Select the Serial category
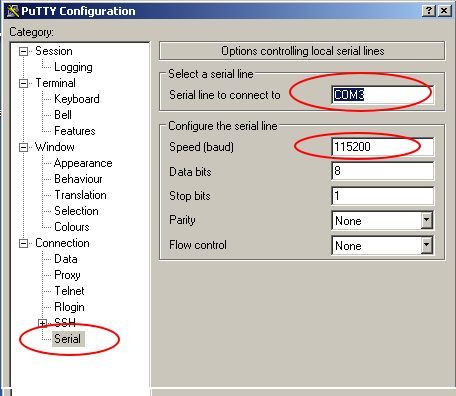The width and height of the screenshot is (456, 396). pos(68,339)
